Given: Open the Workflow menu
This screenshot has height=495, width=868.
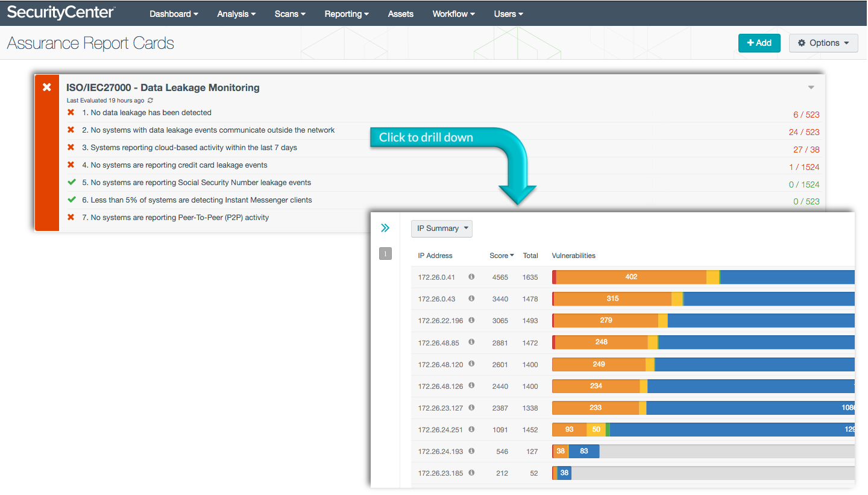Looking at the screenshot, I should click(453, 14).
